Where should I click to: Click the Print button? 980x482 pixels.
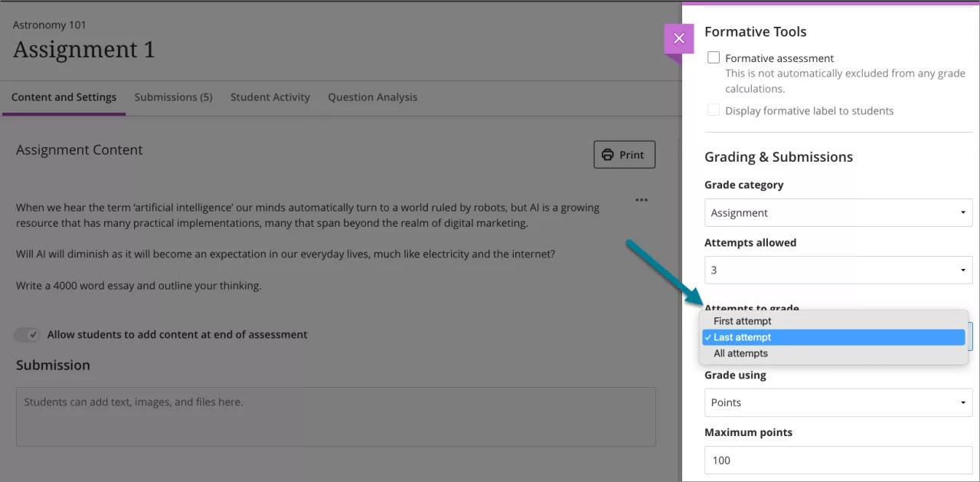click(624, 154)
